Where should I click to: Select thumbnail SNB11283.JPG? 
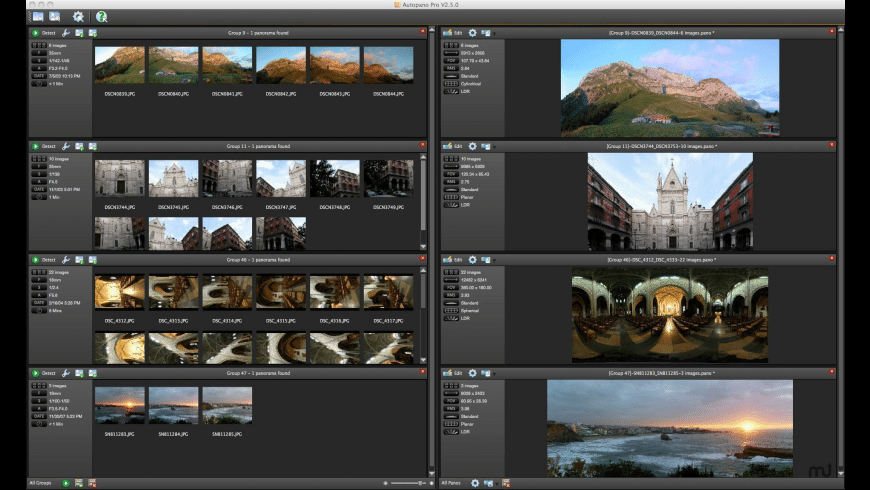click(119, 406)
